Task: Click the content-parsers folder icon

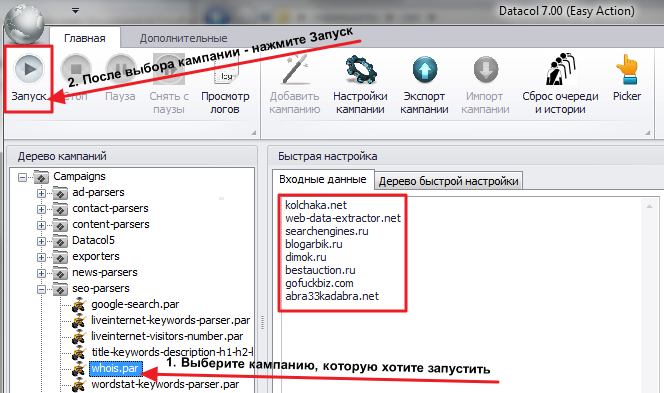Action: click(60, 225)
